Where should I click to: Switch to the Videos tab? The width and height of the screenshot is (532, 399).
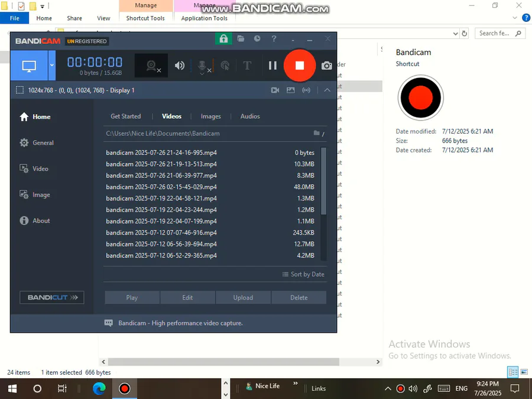point(171,116)
